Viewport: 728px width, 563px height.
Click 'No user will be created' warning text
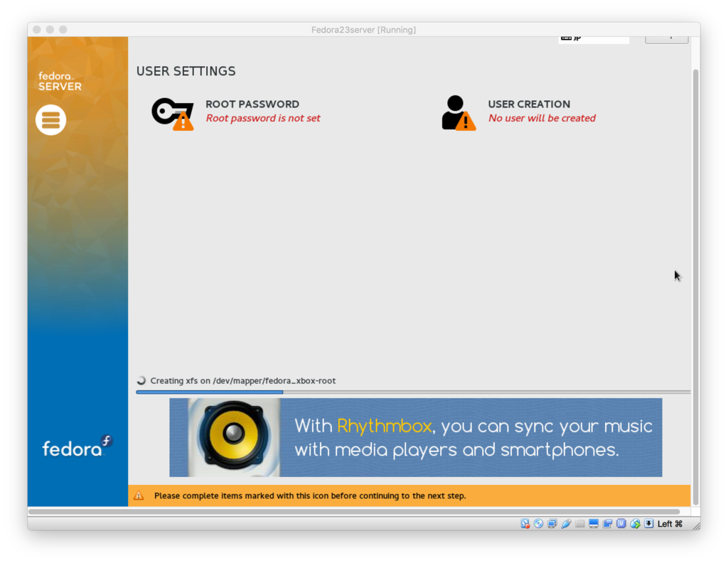542,118
